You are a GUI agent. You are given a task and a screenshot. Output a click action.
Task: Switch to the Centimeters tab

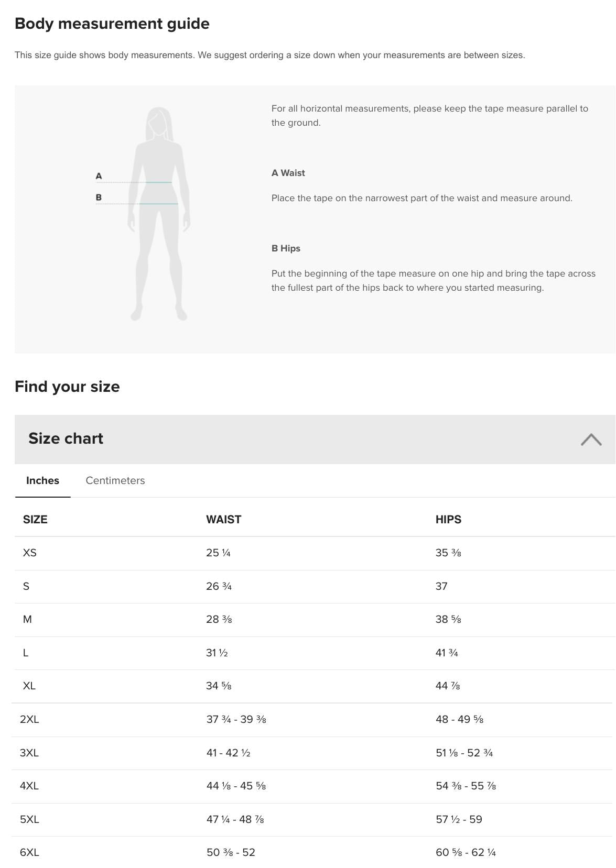pyautogui.click(x=115, y=480)
